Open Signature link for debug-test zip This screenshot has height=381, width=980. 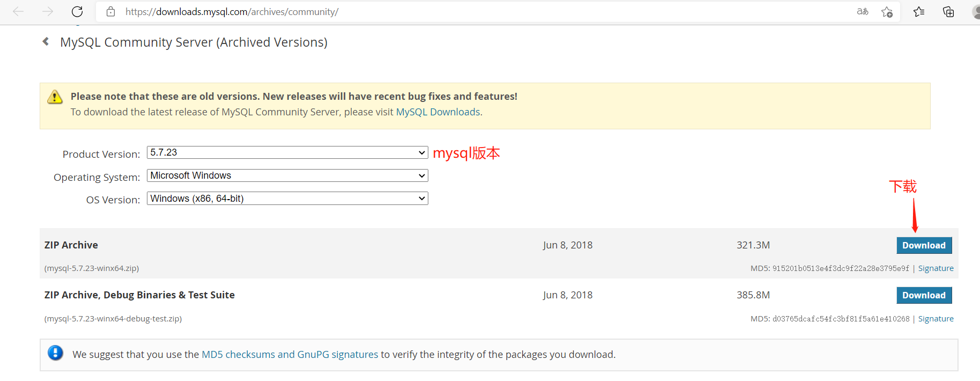[936, 319]
